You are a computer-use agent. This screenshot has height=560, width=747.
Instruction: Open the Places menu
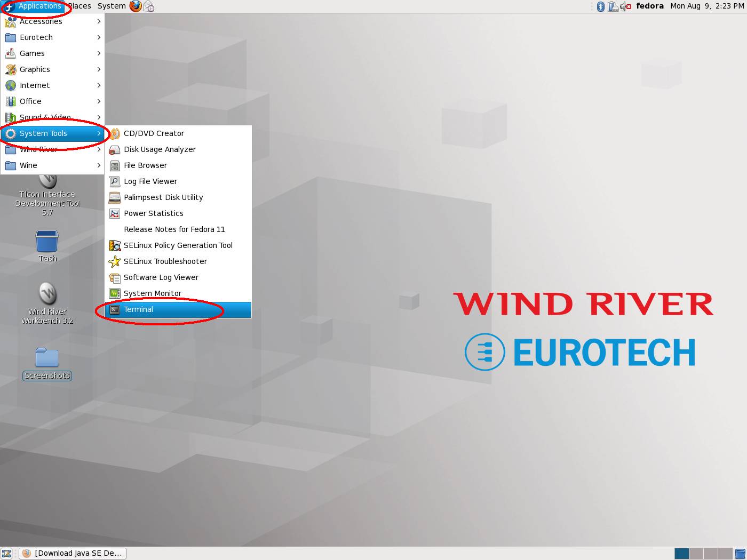click(79, 6)
